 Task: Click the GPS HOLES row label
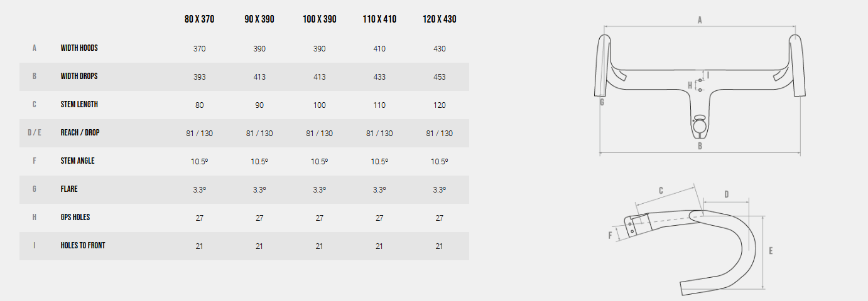pos(75,217)
